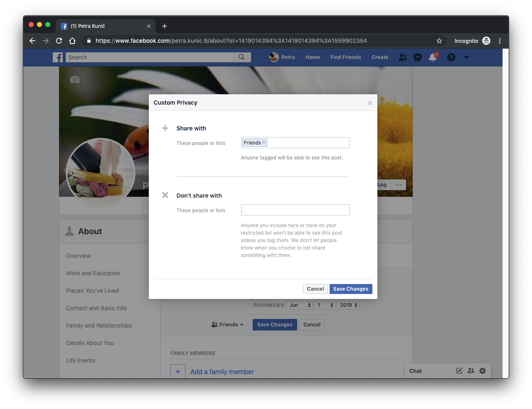Open the friend requests icon
The image size is (532, 409).
pyautogui.click(x=402, y=57)
